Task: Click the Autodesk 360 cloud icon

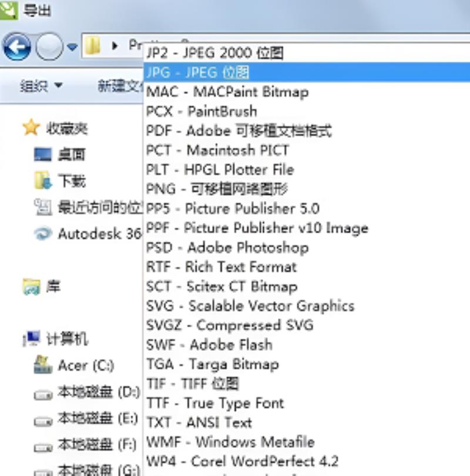Action: [43, 233]
